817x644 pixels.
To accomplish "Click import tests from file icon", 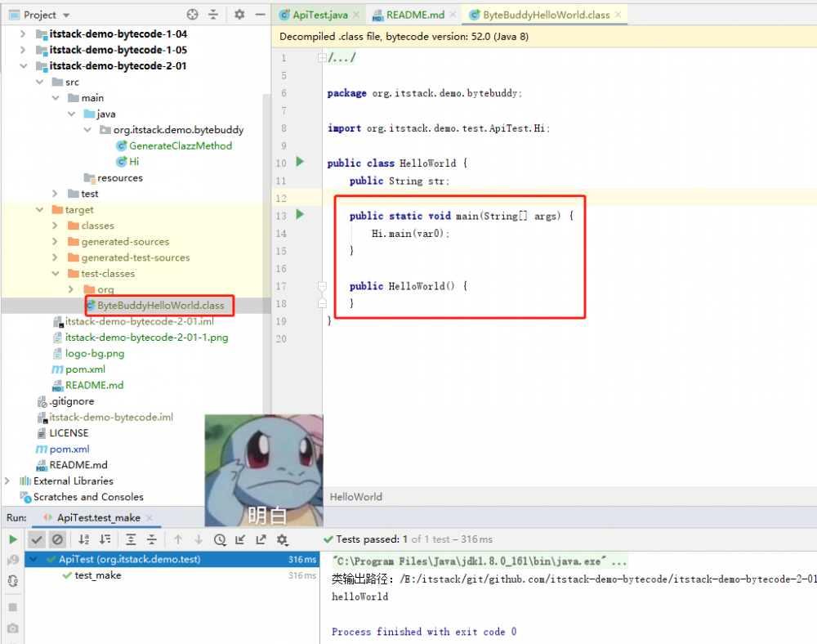I will (x=240, y=539).
